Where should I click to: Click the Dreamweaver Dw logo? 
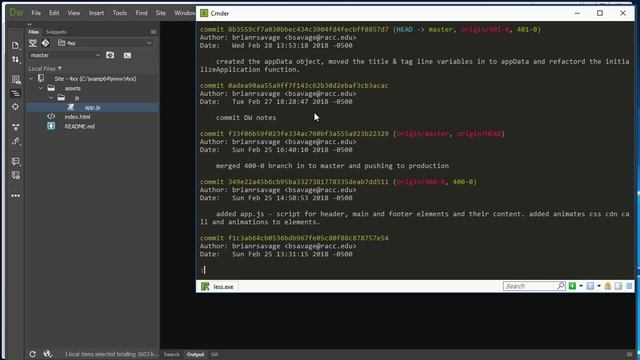coord(16,12)
